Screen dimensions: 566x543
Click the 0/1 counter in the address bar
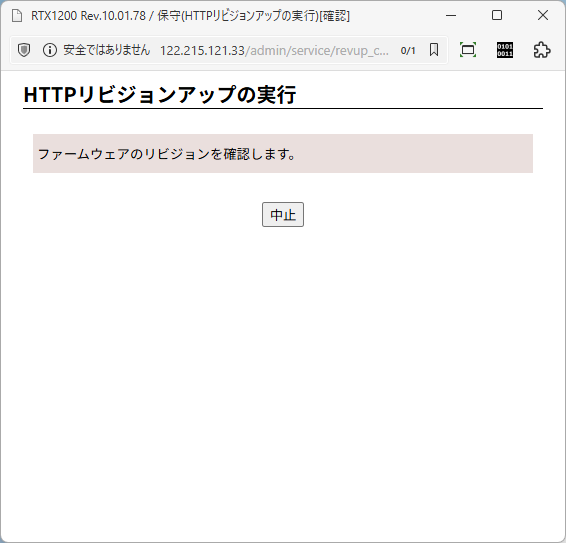tap(408, 51)
